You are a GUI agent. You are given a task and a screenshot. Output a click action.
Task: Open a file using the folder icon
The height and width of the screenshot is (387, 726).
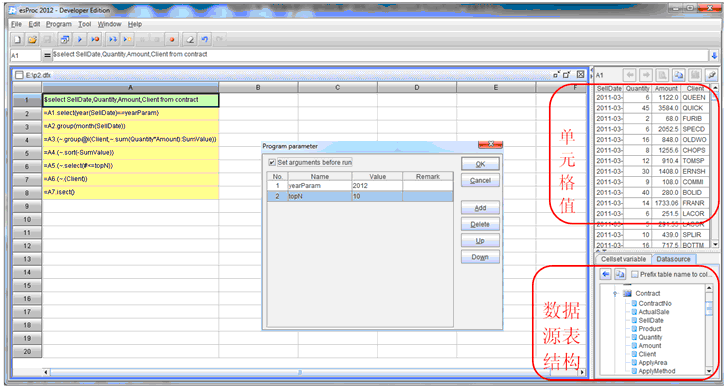(x=32, y=40)
